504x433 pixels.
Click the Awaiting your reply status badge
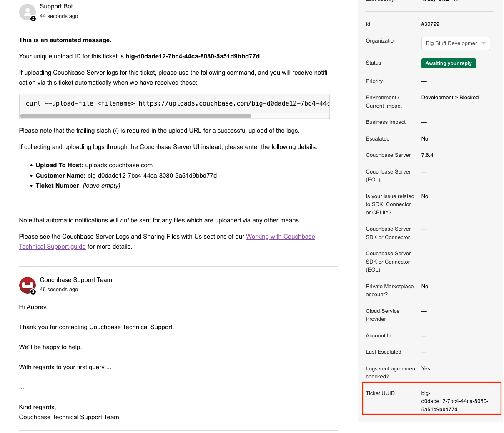[449, 63]
